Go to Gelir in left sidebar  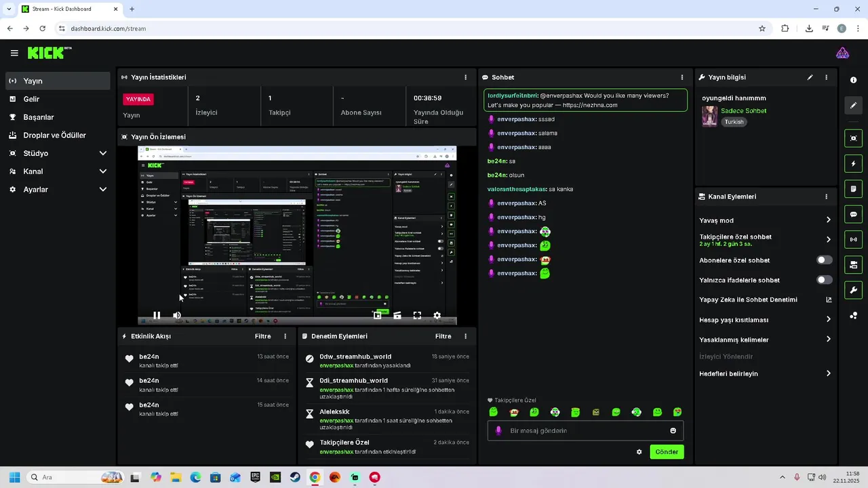coord(58,99)
